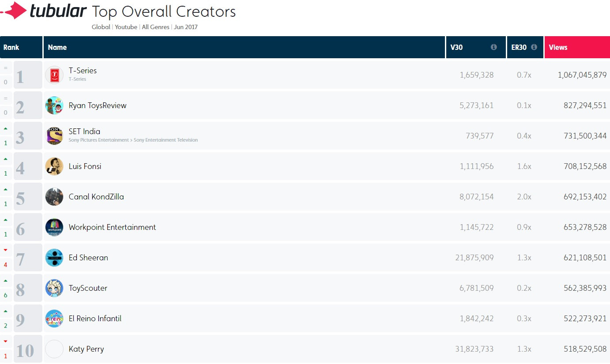Click the Tubular logo
The width and height of the screenshot is (610, 364).
pyautogui.click(x=43, y=11)
